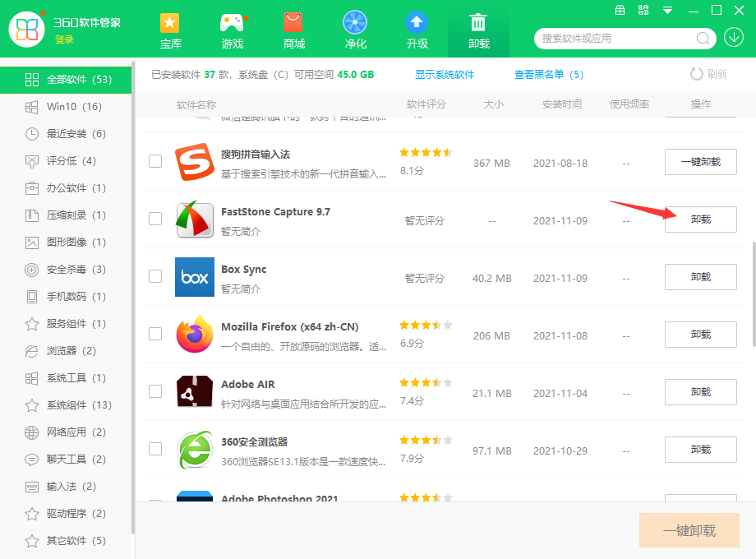Viewport: 756px width, 559px height.
Task: Open the 宝库 star icon tab
Action: (171, 31)
